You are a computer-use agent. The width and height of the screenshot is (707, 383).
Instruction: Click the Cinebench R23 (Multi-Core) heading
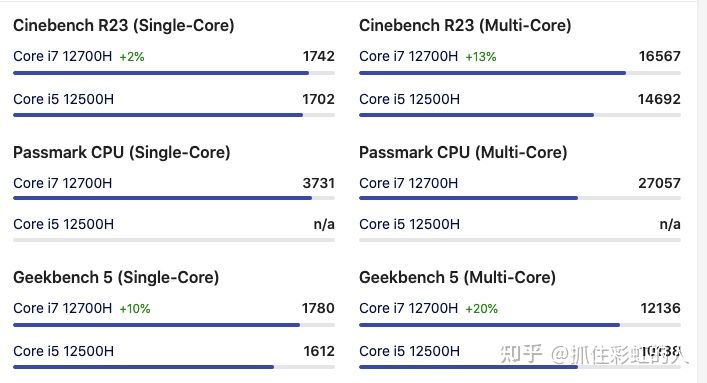465,26
